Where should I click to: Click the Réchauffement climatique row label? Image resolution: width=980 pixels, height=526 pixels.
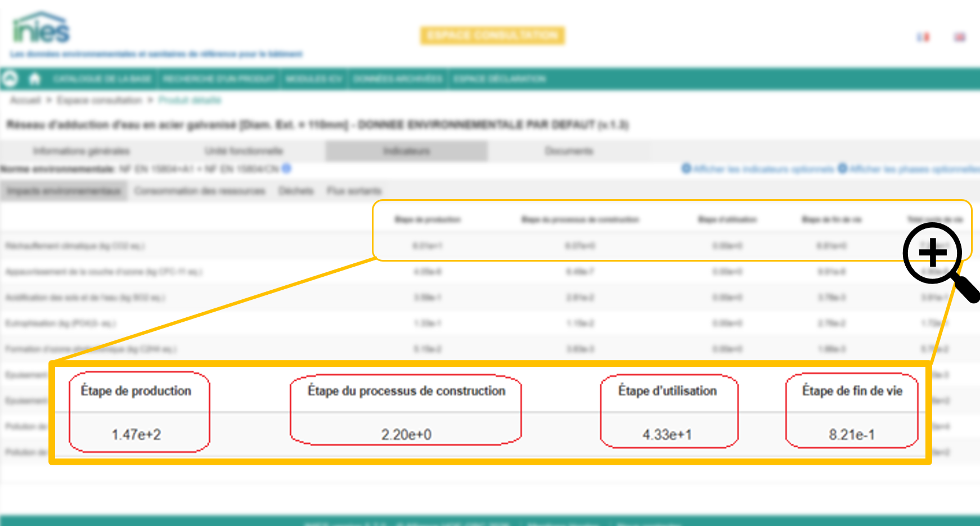(75, 246)
